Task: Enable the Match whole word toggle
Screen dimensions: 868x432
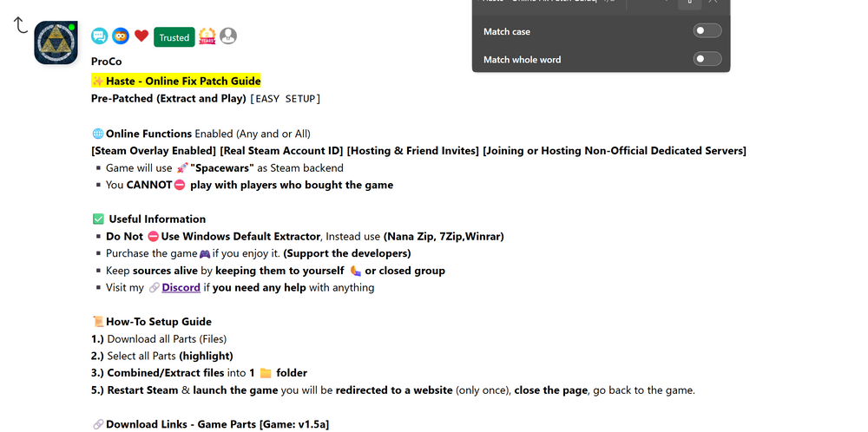Action: click(x=707, y=59)
